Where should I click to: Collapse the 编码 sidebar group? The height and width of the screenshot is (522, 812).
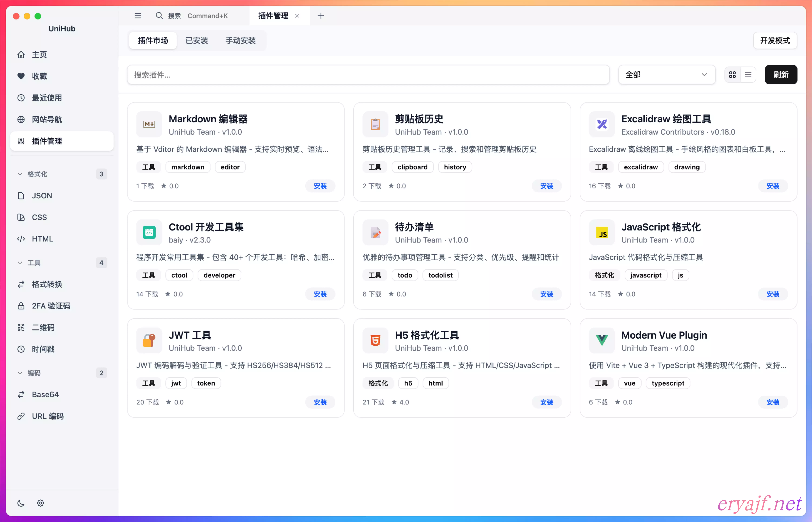20,373
